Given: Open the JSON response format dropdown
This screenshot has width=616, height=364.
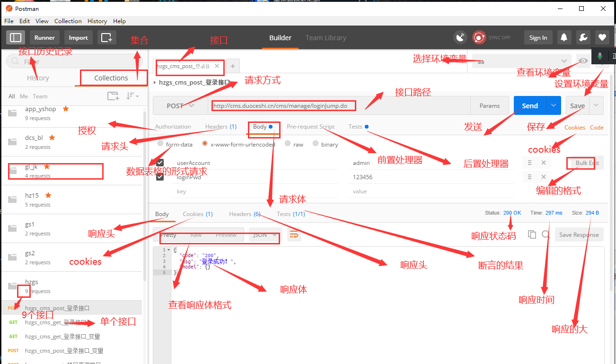Looking at the screenshot, I should (265, 235).
